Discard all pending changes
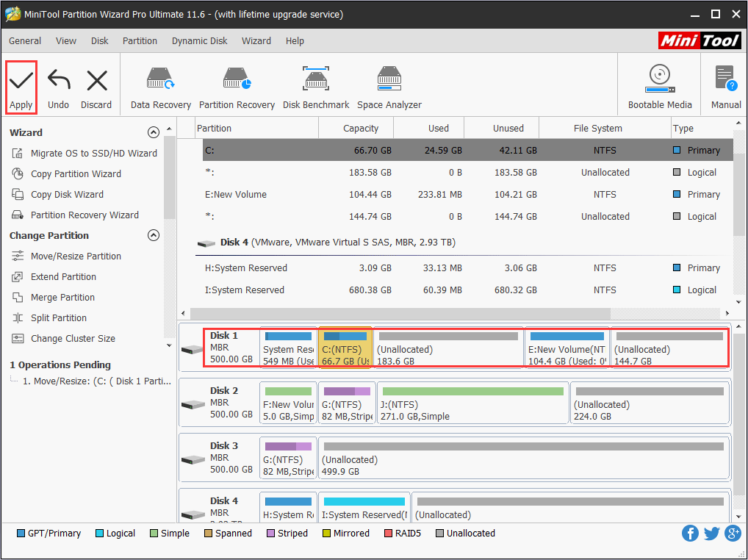This screenshot has width=748, height=560. [x=96, y=87]
